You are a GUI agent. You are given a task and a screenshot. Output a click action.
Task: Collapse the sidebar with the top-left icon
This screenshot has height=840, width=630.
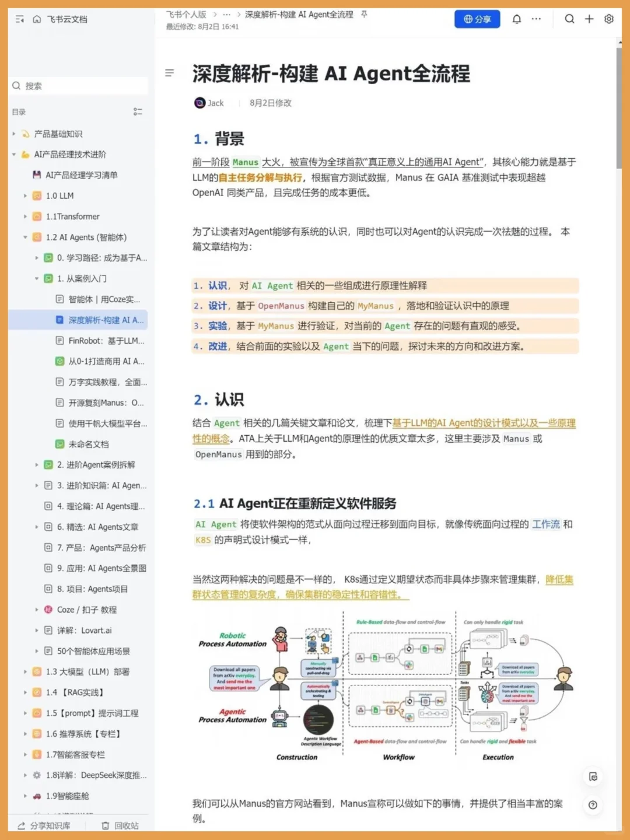pos(19,19)
